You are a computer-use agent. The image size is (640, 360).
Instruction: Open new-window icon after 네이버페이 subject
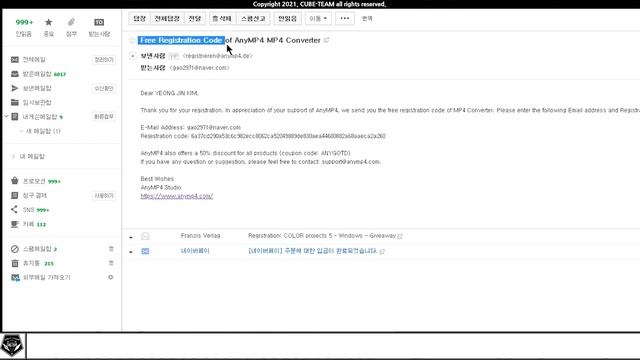pos(382,251)
